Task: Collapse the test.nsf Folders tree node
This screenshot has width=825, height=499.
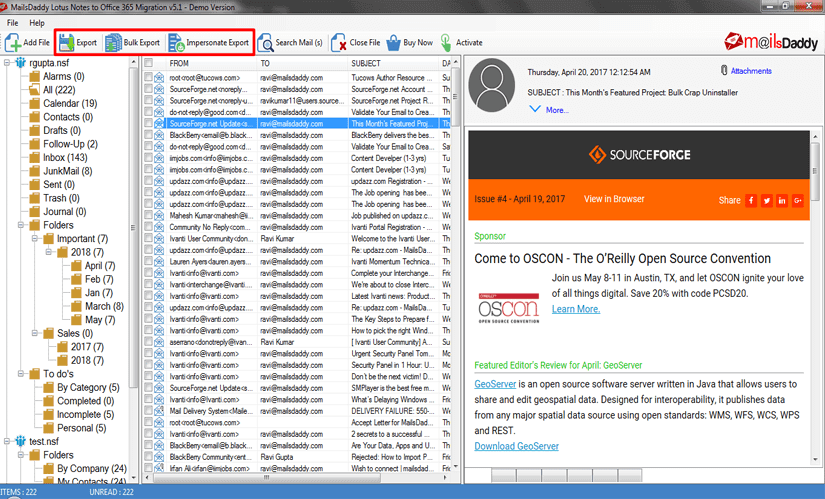Action: tap(21, 455)
